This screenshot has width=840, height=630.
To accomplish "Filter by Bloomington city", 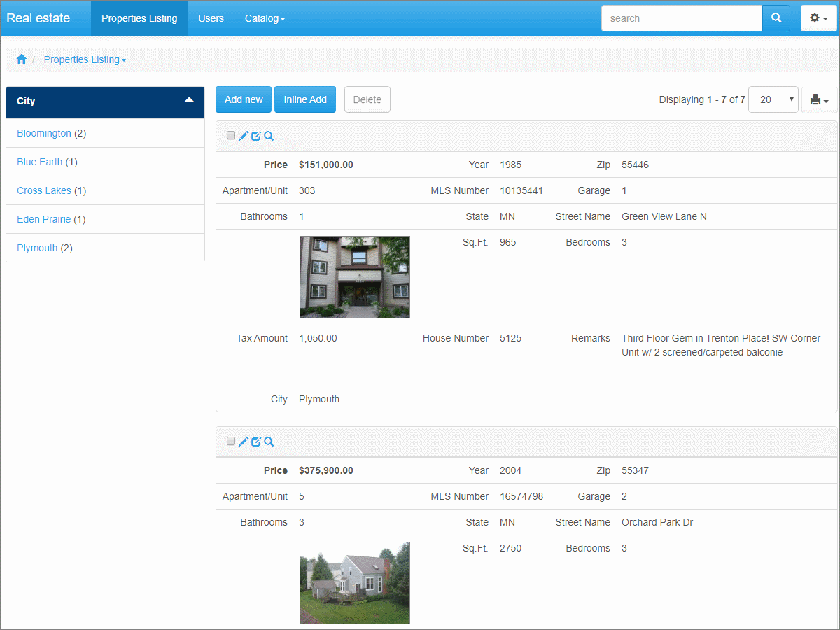I will 44,133.
